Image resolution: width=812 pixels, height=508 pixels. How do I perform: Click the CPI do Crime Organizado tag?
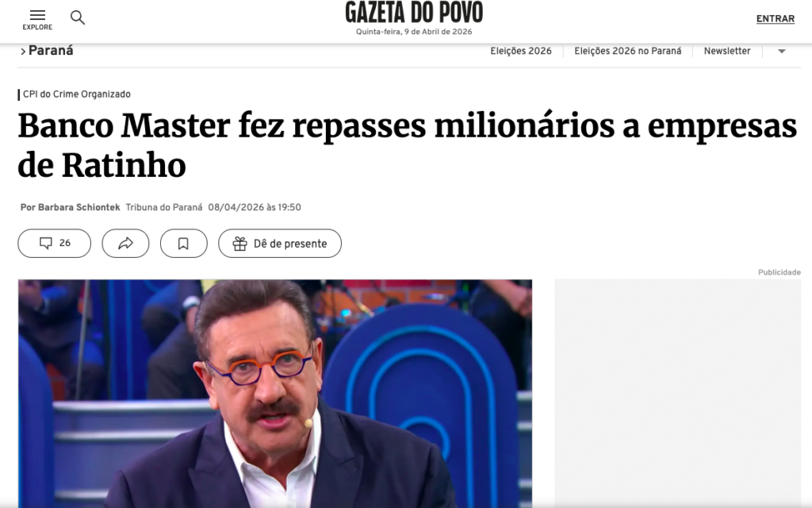(77, 94)
